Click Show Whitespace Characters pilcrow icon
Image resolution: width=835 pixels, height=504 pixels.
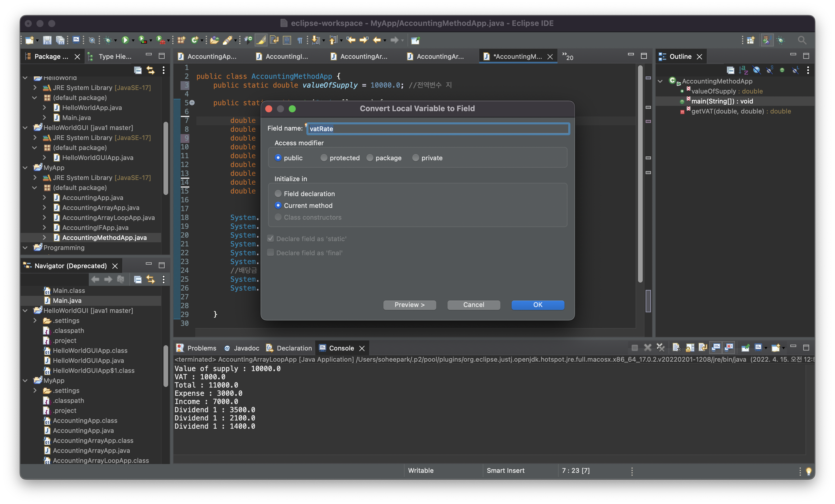click(x=300, y=40)
